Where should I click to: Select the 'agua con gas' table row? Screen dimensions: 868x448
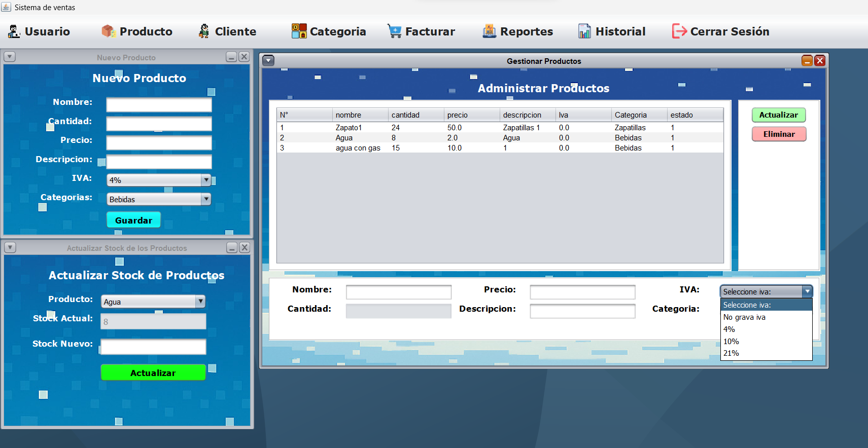500,148
